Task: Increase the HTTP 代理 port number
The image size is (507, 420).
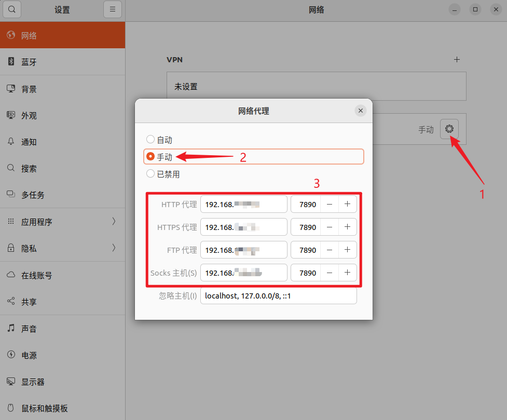Action: (x=347, y=204)
